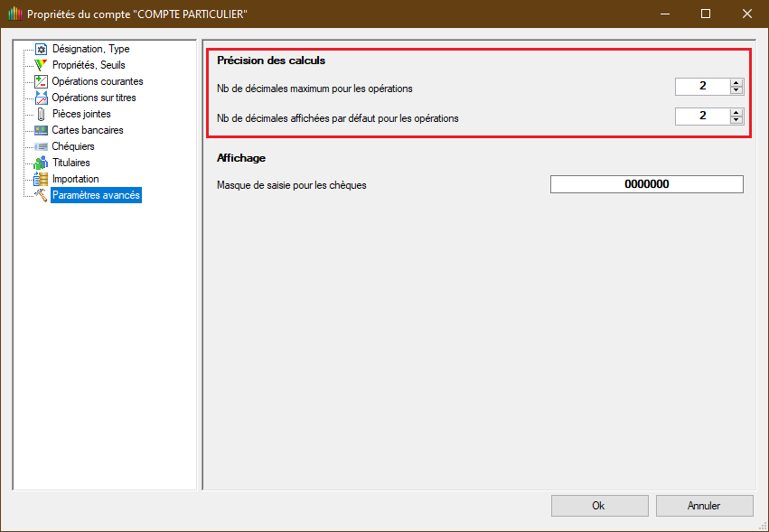
Task: Go to Opérations courantes settings
Action: (97, 81)
